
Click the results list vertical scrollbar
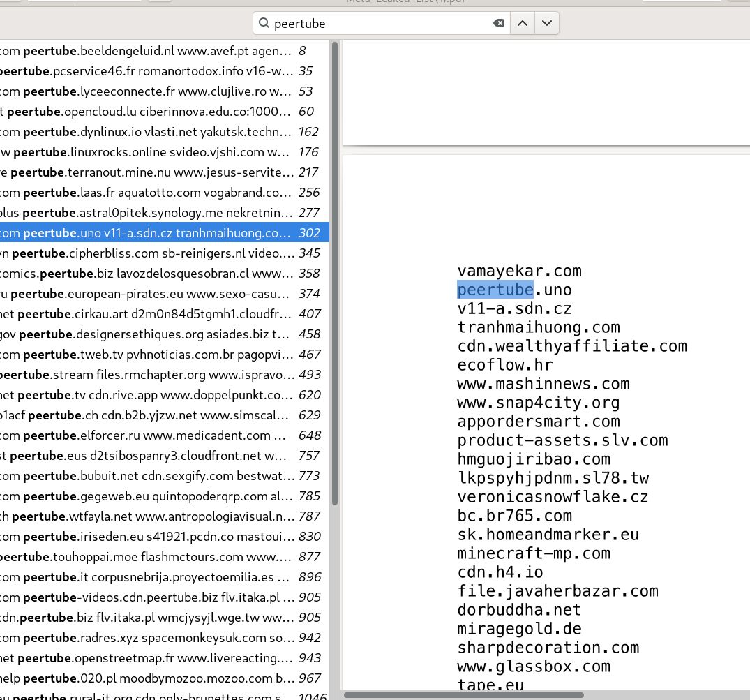(335, 279)
